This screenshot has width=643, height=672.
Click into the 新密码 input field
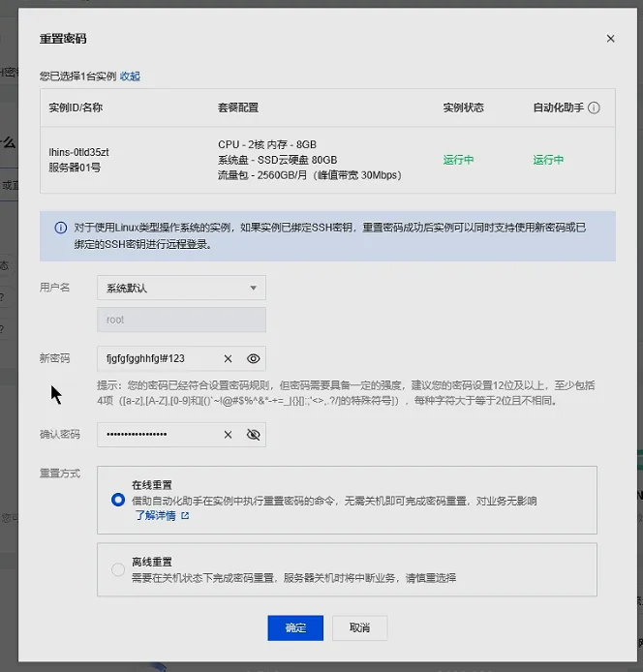160,358
